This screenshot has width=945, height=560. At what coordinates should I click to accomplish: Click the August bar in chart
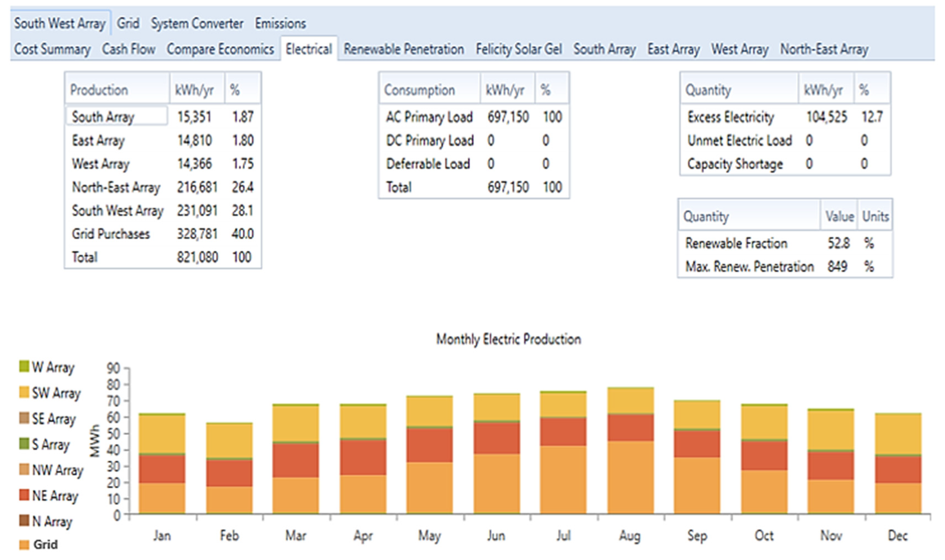[x=630, y=453]
